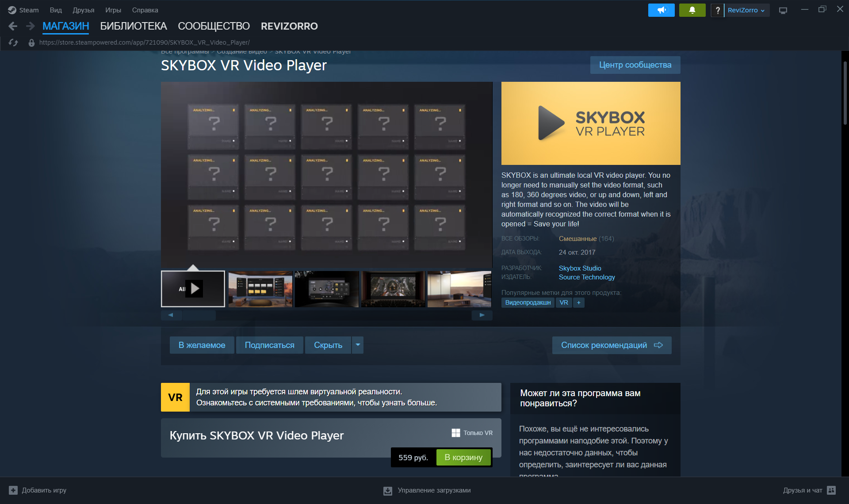
Task: Open Управление загрузками
Action: [x=434, y=490]
